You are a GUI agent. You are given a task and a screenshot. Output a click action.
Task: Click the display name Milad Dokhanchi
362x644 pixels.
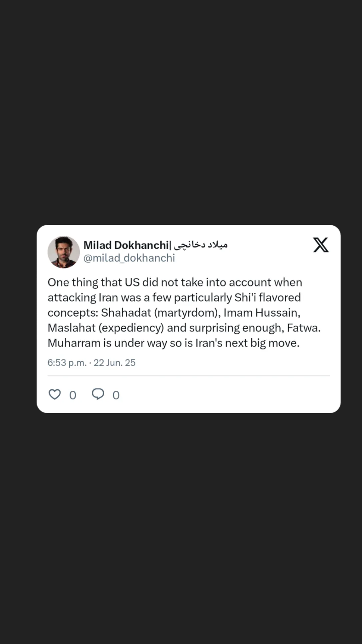coord(126,245)
